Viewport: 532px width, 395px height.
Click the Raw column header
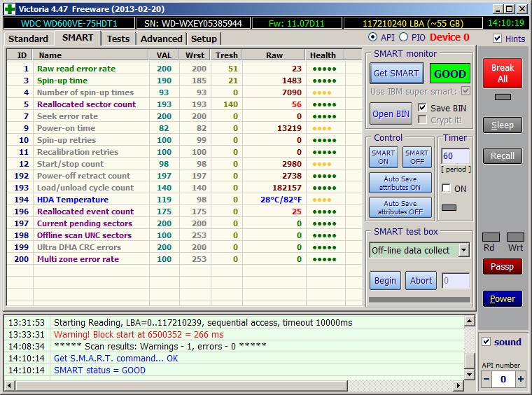click(274, 55)
